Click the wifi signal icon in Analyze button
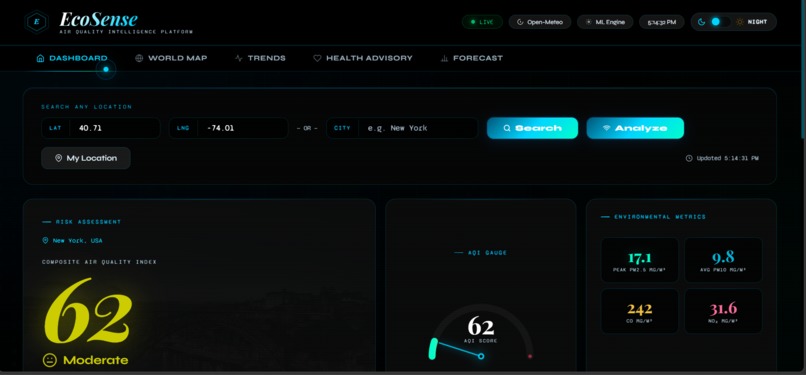 coord(607,128)
